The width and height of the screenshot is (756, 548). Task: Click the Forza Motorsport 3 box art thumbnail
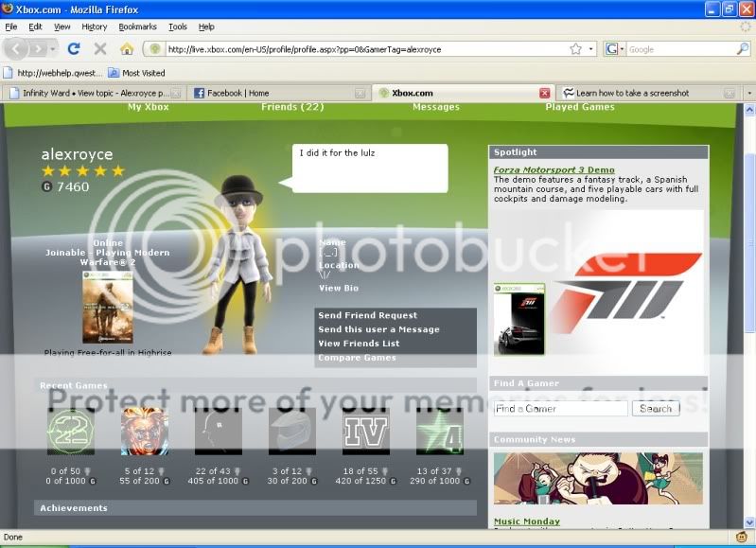point(519,319)
